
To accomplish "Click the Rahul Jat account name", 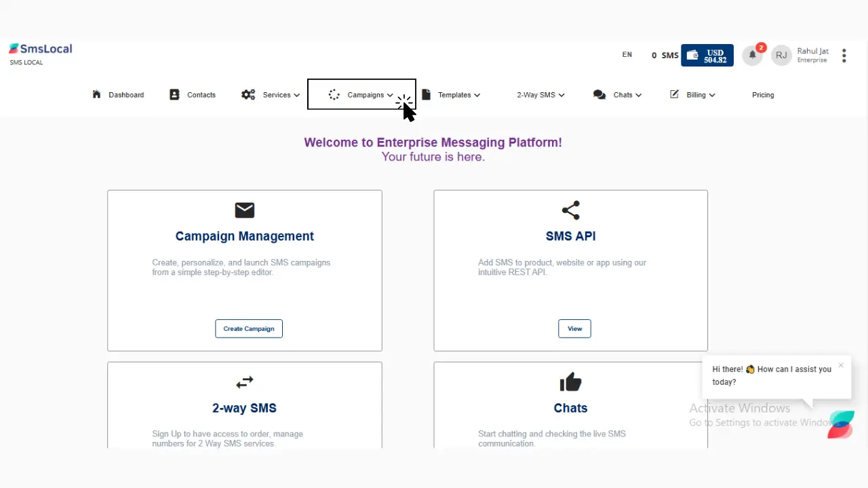I will coord(813,52).
